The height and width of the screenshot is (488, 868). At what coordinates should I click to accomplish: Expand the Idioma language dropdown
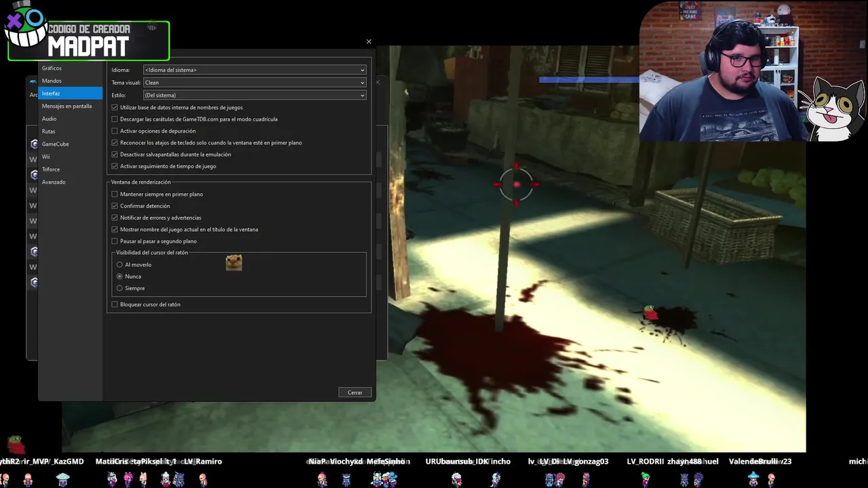pyautogui.click(x=254, y=70)
